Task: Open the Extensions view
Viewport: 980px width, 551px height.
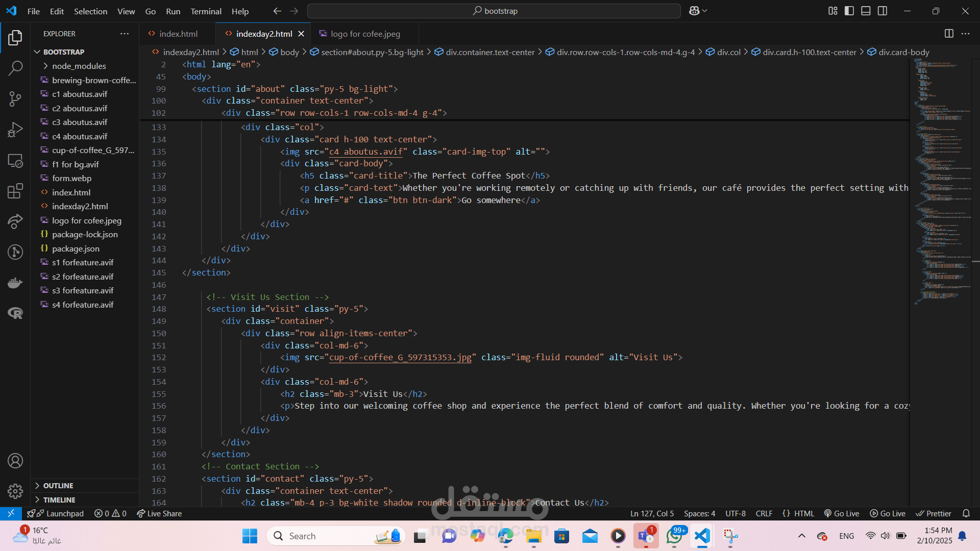Action: (15, 191)
